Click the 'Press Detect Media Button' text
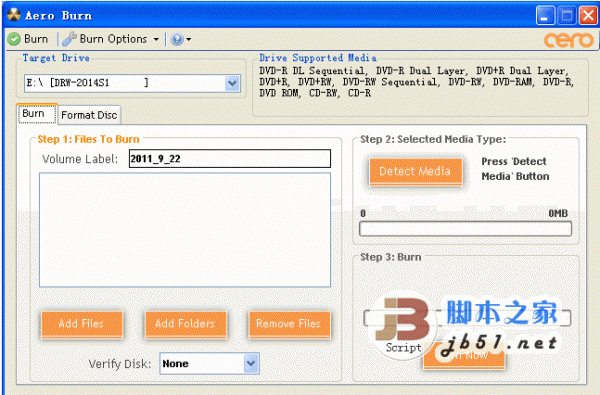600x395 pixels. pyautogui.click(x=515, y=169)
